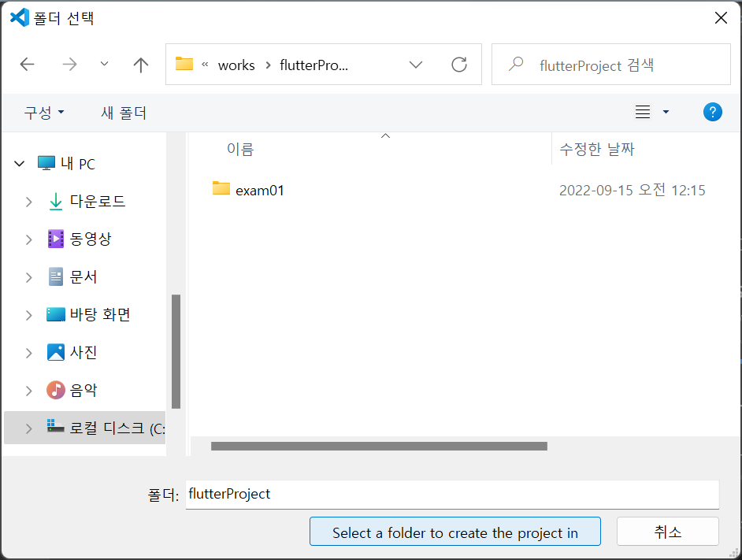Click the folder icon in address bar
Screen dimensions: 742x560
[x=184, y=64]
